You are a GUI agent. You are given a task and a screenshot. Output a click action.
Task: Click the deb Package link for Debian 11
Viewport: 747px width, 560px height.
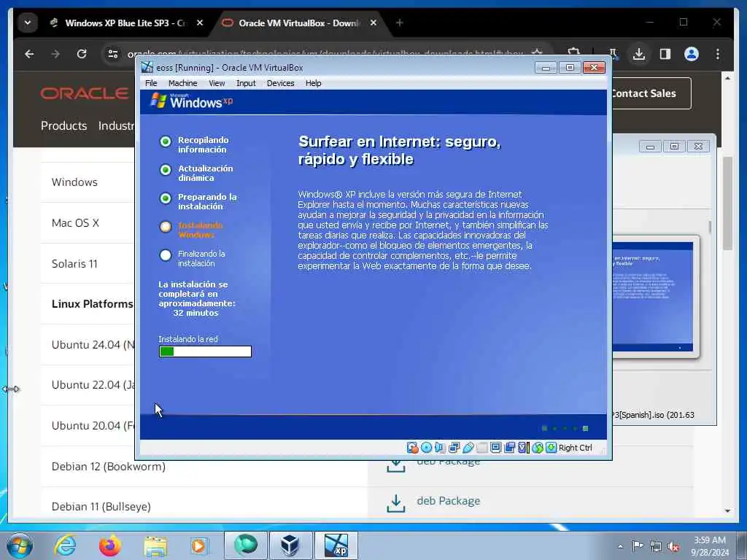tap(449, 501)
